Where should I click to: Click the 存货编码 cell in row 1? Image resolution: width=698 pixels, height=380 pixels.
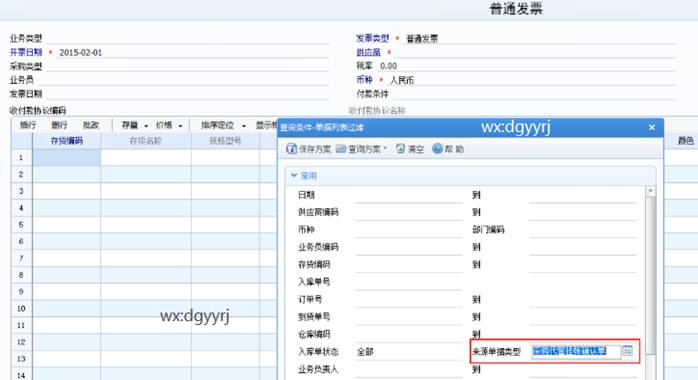(67, 158)
